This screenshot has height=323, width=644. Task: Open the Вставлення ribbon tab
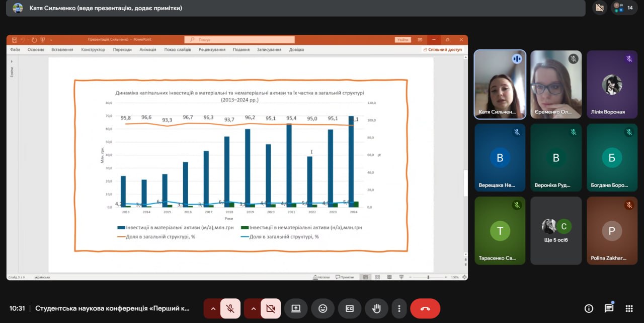click(62, 50)
